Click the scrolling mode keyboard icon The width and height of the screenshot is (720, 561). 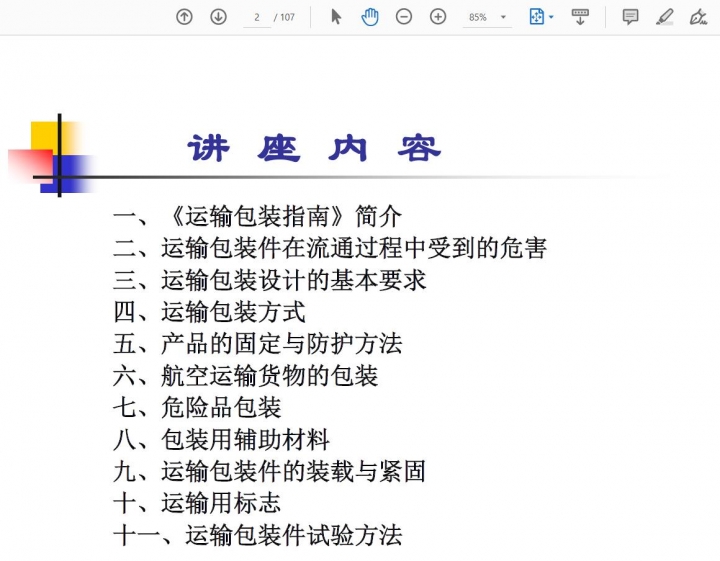580,17
